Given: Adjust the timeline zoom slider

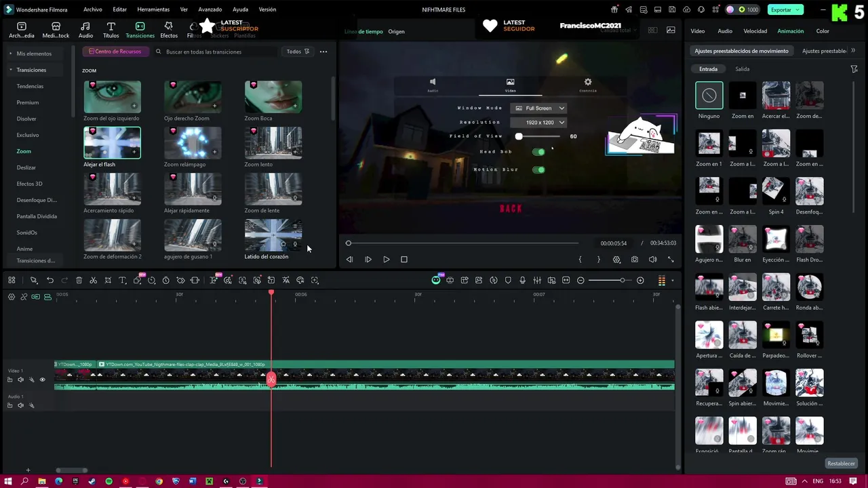Looking at the screenshot, I should point(610,280).
